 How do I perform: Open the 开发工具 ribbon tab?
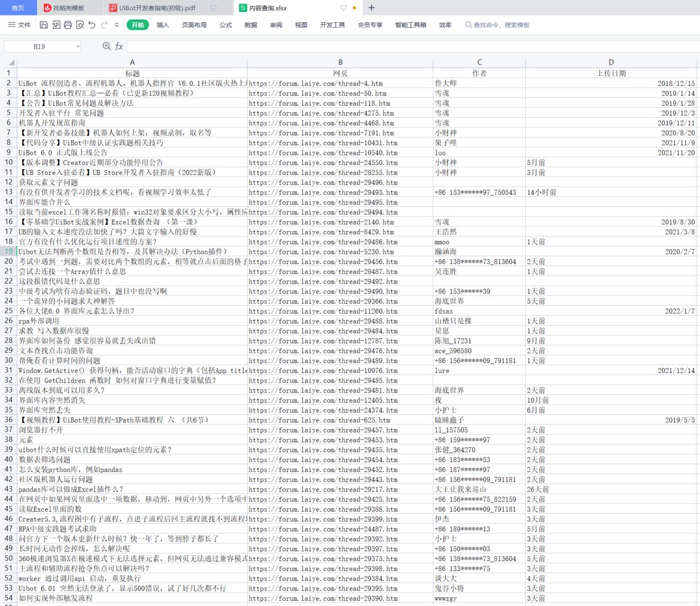point(333,25)
